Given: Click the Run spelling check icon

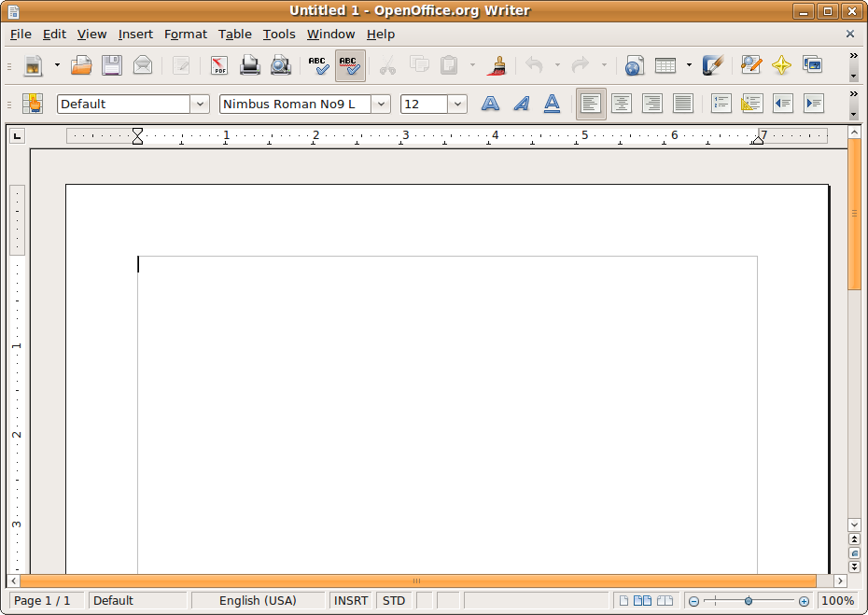Looking at the screenshot, I should (x=318, y=65).
